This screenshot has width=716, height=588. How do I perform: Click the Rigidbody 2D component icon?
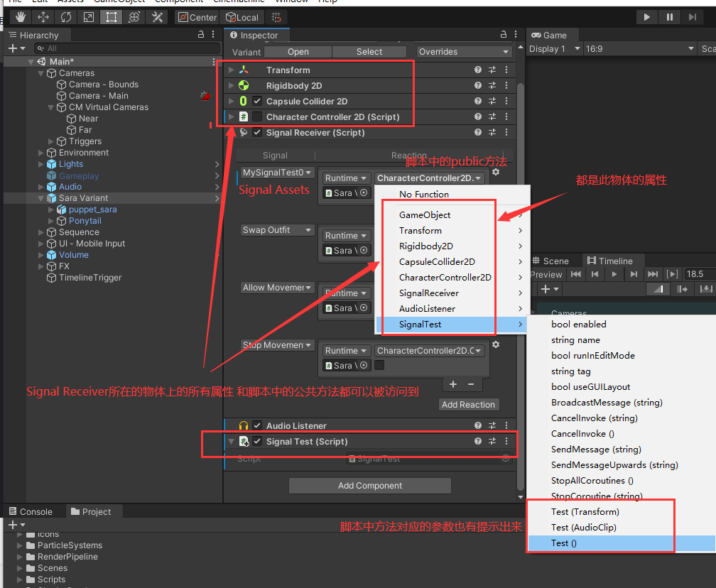244,85
